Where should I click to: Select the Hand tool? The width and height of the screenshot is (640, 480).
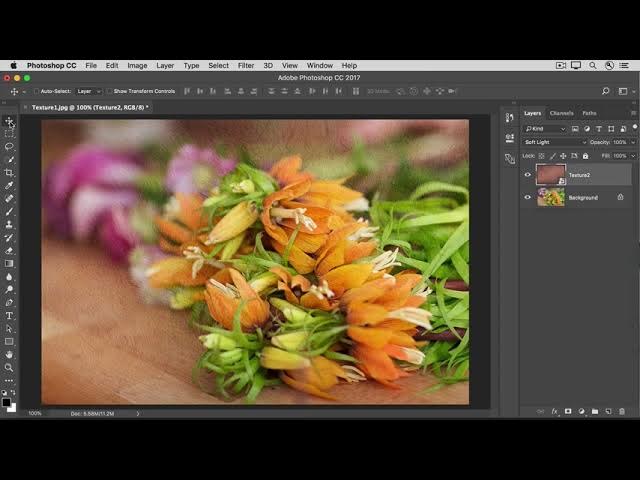coord(10,354)
